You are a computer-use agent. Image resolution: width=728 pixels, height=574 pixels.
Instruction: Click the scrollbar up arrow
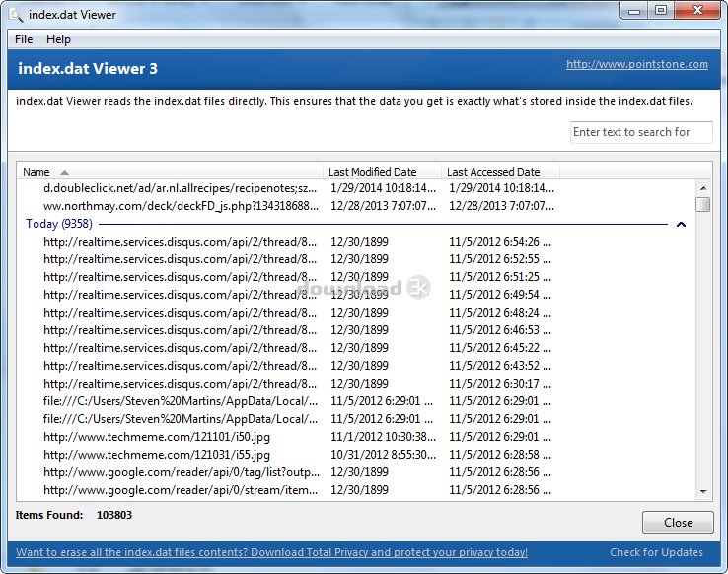(703, 188)
